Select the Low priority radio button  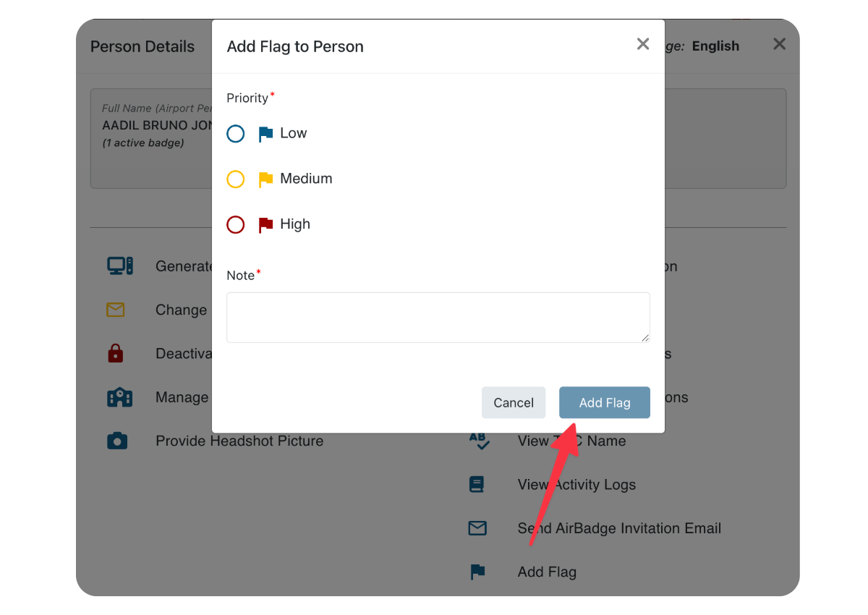236,134
